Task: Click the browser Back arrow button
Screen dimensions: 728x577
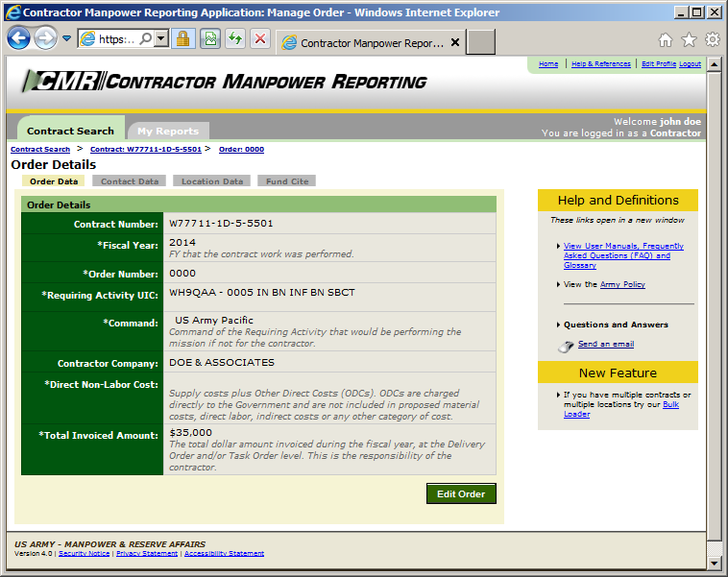Action: (18, 38)
